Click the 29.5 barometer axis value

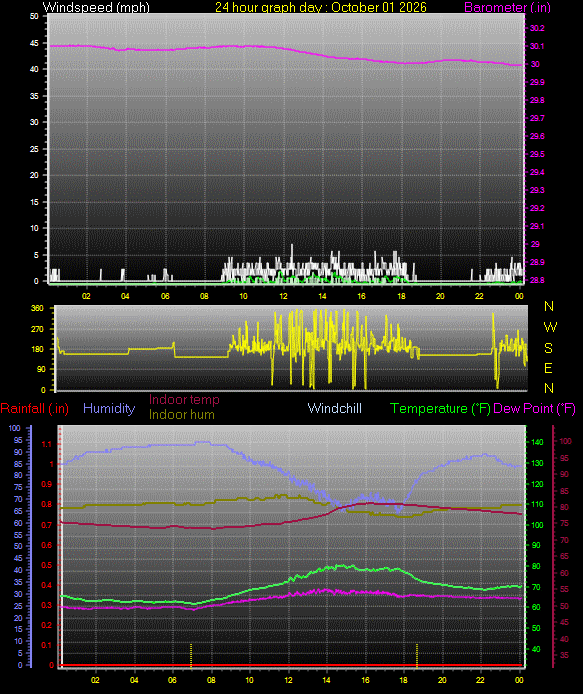click(x=537, y=154)
